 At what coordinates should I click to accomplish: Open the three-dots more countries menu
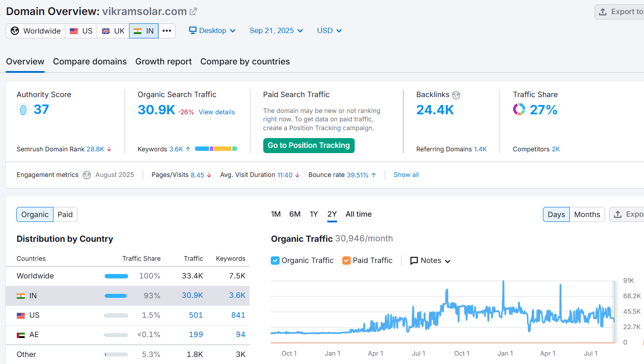[x=167, y=31]
